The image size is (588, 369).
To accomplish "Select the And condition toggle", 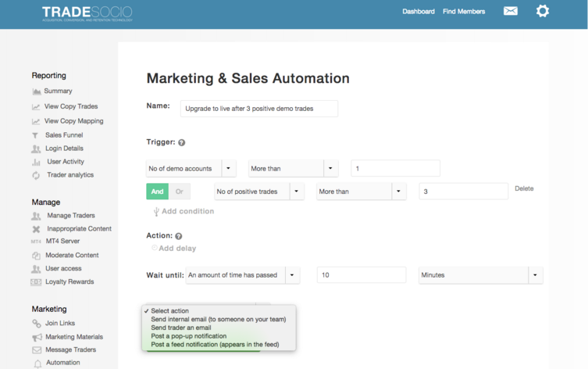I will (x=157, y=192).
